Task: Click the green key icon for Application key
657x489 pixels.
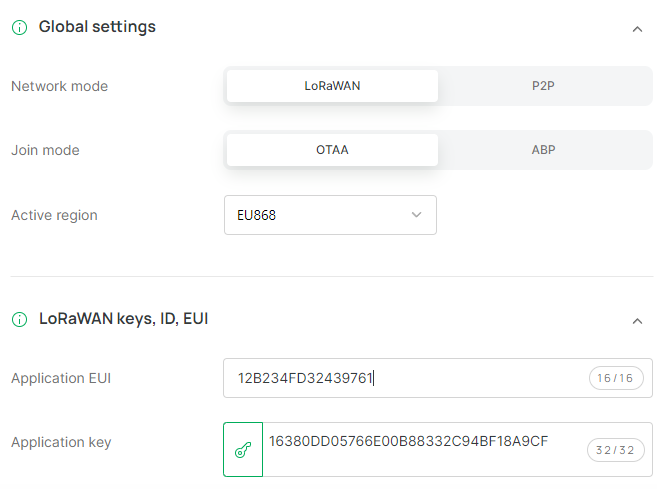Action: click(243, 450)
